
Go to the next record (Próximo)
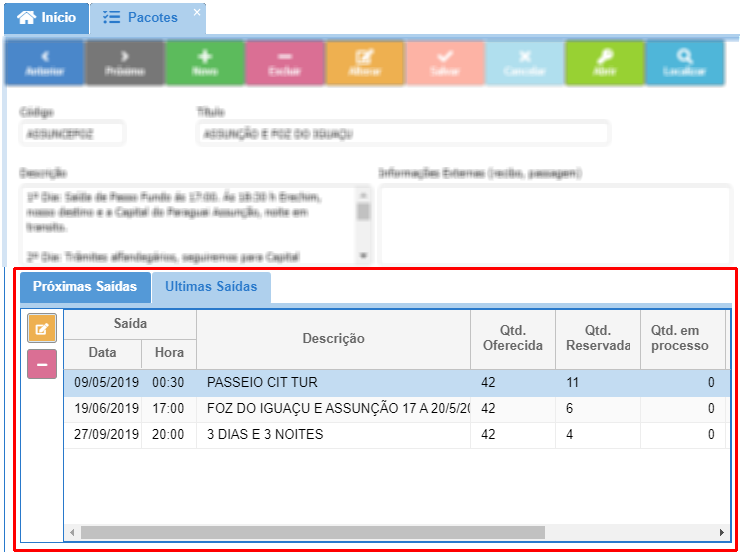[x=125, y=63]
